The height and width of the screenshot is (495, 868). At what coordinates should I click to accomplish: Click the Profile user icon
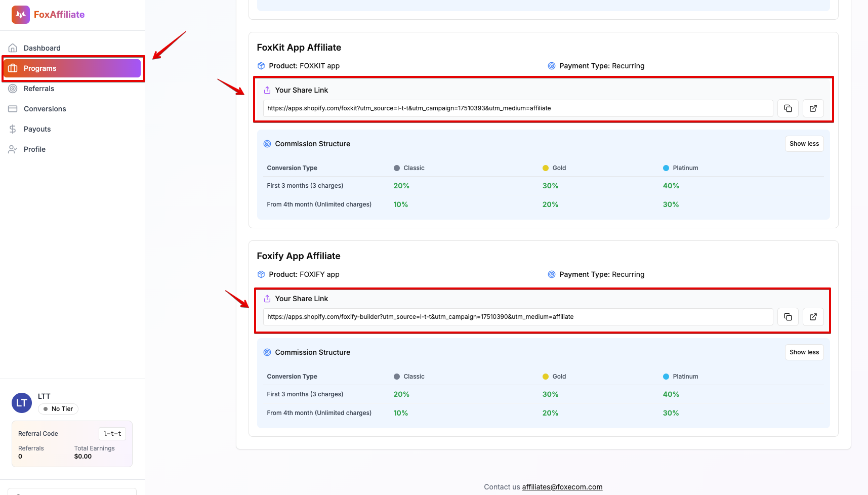pos(13,149)
